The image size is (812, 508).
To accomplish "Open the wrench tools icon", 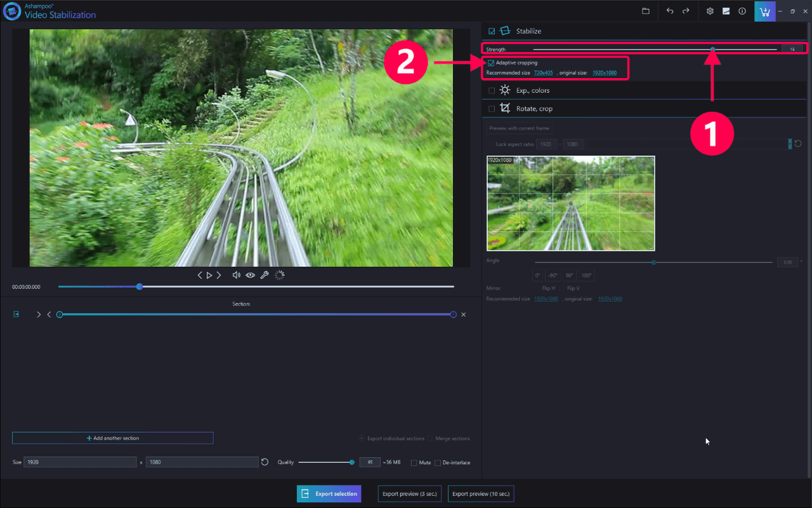I will pos(265,276).
